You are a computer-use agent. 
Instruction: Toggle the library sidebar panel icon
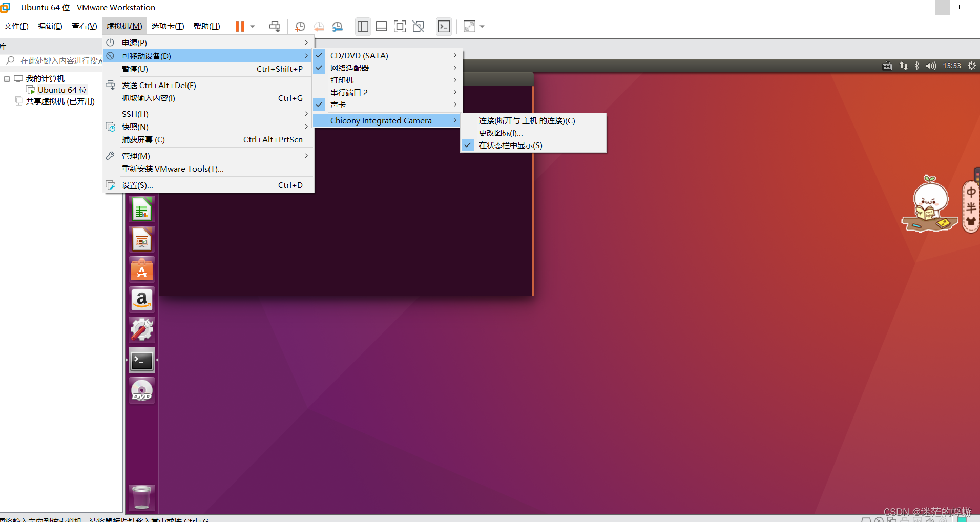point(363,26)
